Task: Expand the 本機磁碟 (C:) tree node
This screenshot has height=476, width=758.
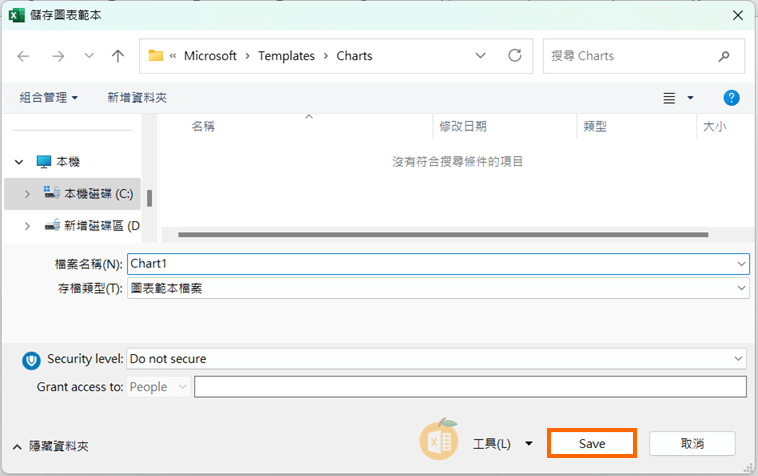Action: point(27,194)
